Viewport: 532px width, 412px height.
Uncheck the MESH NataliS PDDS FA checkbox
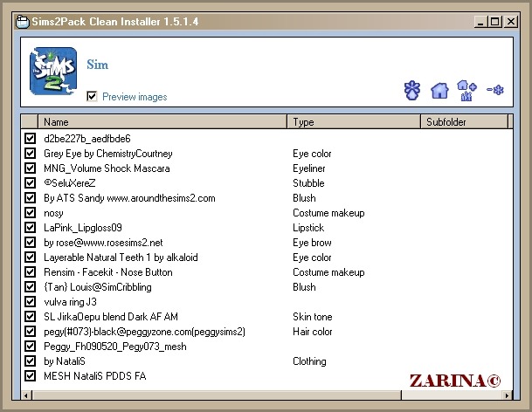31,376
